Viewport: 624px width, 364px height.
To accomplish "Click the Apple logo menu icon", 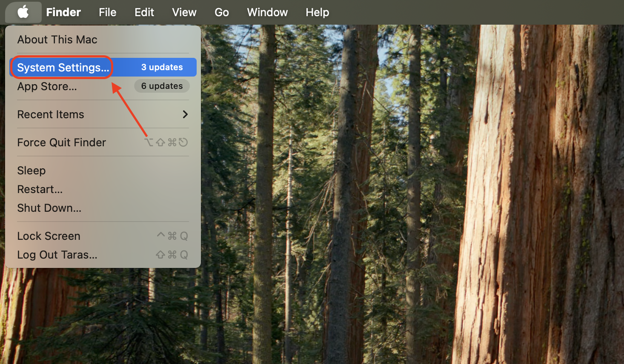I will point(23,12).
